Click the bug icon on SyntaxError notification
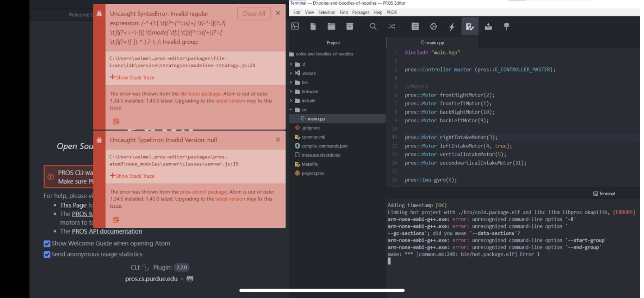Viewport: 644px width, 298px height. click(x=99, y=14)
